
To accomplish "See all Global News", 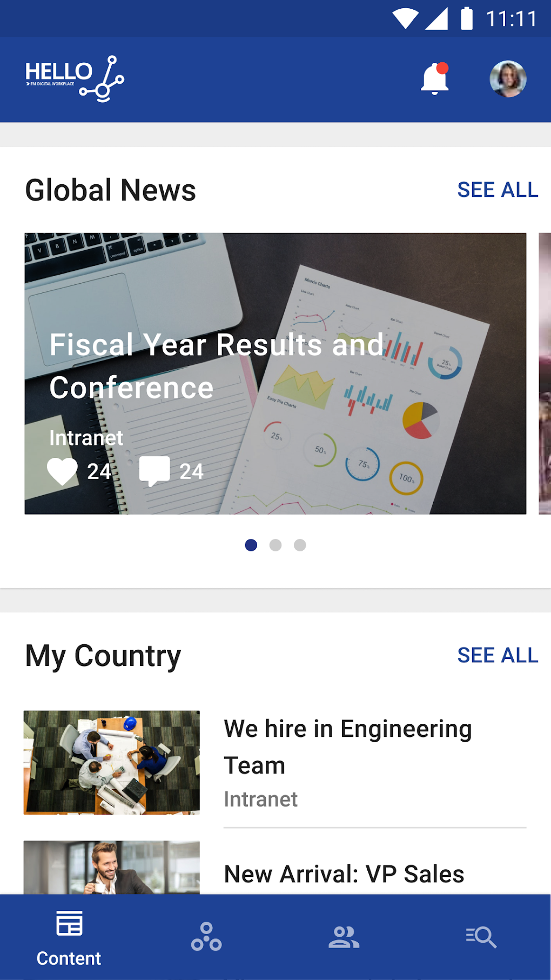I will tap(498, 190).
